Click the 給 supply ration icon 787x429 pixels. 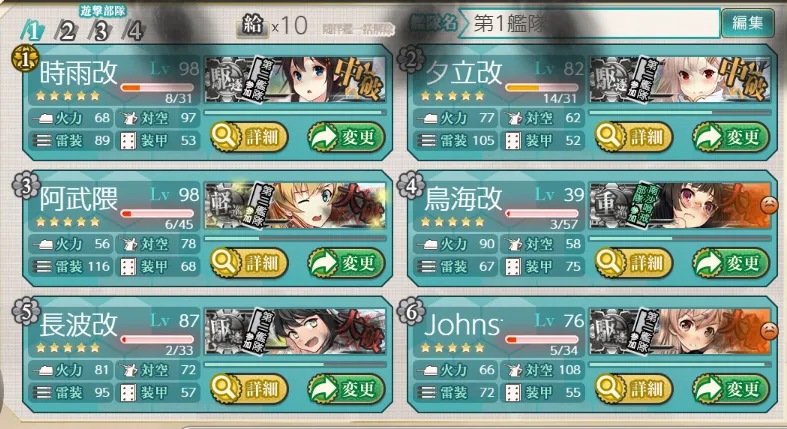(252, 25)
